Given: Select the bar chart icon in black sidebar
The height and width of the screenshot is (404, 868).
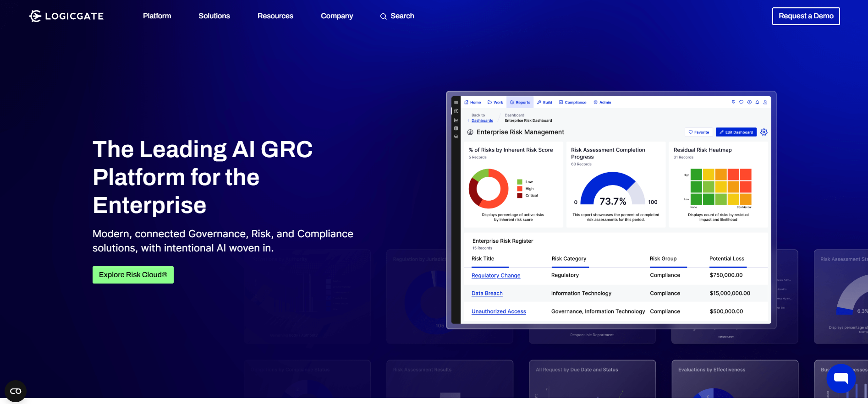Looking at the screenshot, I should pos(456,120).
